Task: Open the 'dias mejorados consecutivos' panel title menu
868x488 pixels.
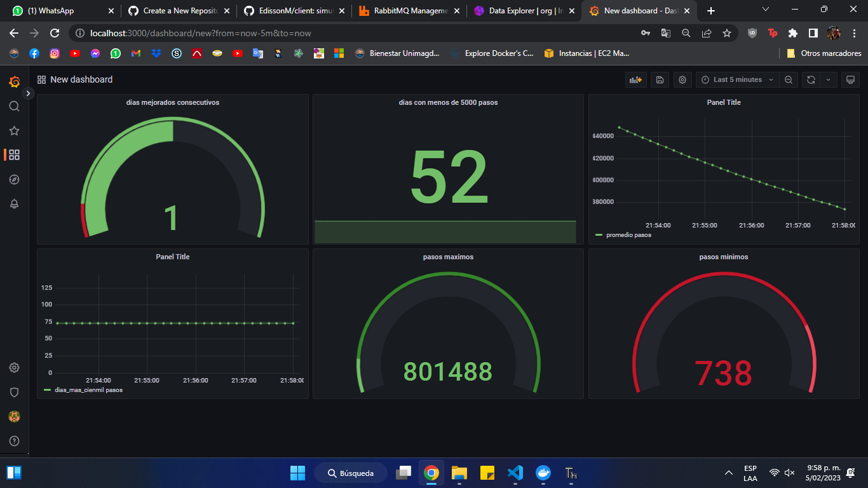Action: (x=173, y=102)
